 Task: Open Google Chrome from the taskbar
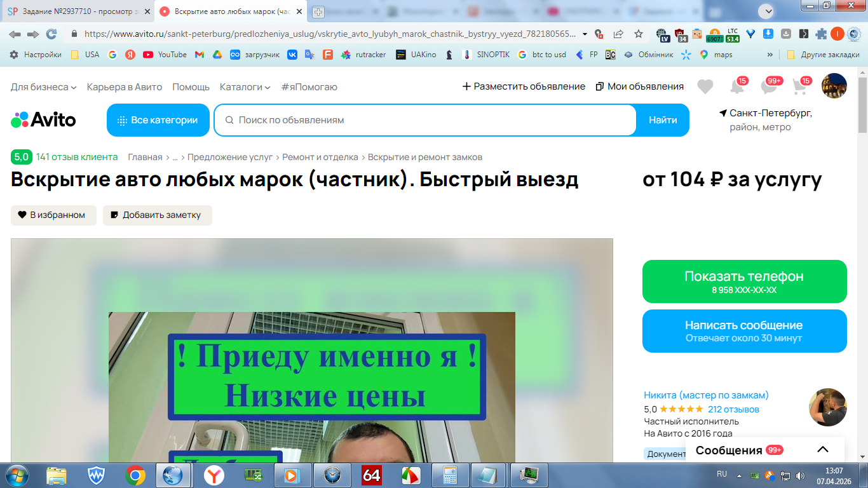click(135, 475)
